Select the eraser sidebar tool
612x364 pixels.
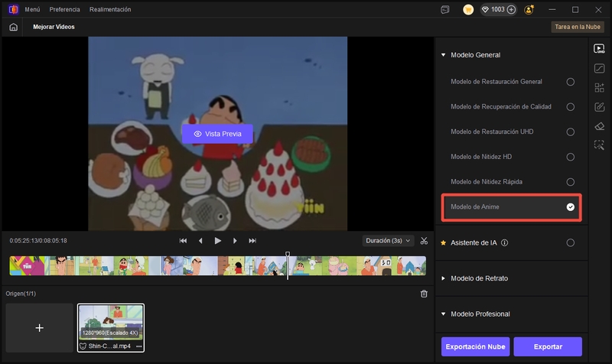[x=599, y=126]
